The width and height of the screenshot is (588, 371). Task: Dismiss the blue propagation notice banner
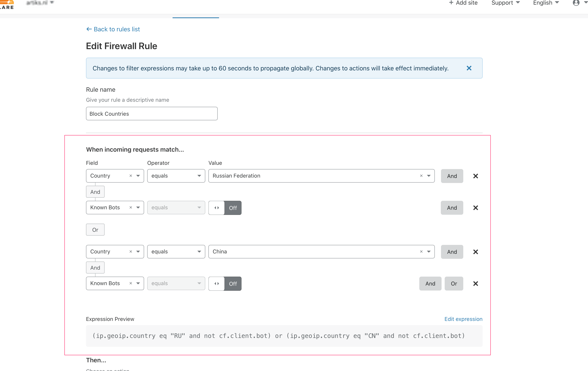[x=469, y=68]
